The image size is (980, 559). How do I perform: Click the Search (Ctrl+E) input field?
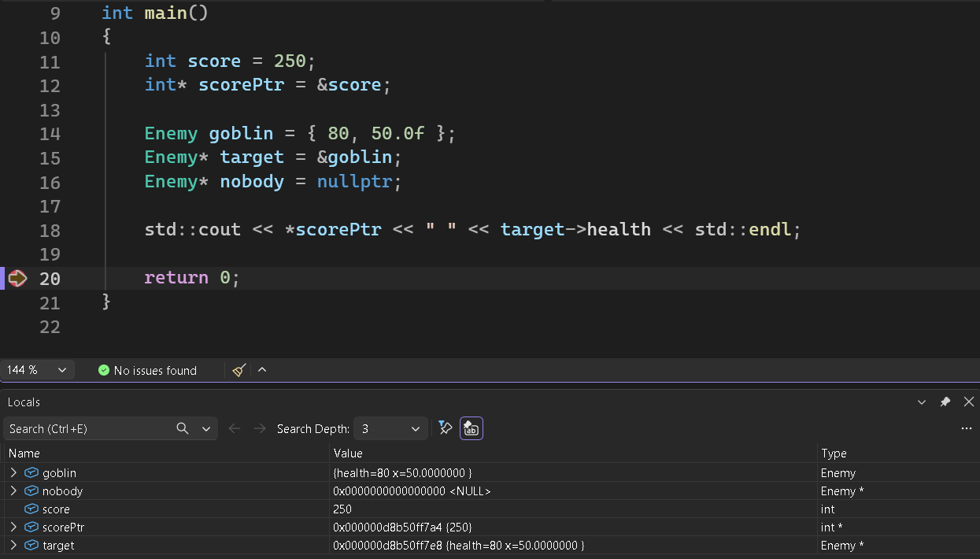click(89, 428)
